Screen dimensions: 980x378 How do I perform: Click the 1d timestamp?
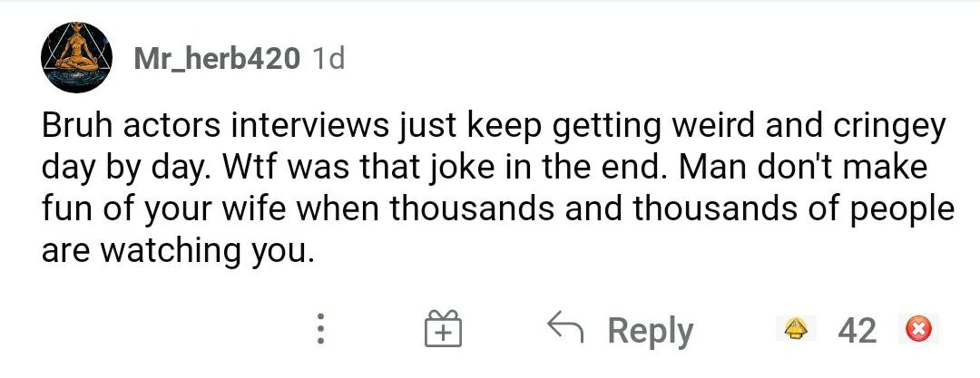328,60
